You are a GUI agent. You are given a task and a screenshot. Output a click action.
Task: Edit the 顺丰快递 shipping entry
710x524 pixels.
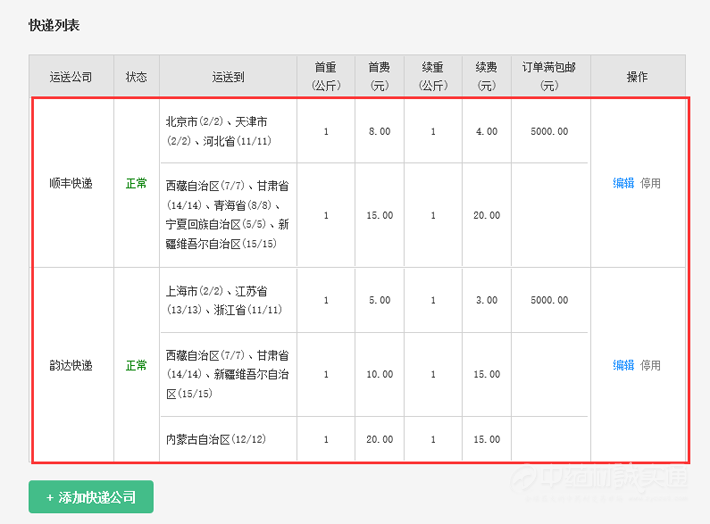click(x=624, y=183)
